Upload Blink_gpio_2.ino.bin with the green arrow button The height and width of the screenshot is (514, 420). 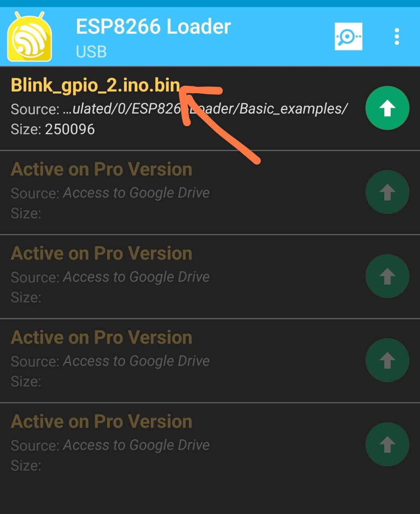coord(387,108)
